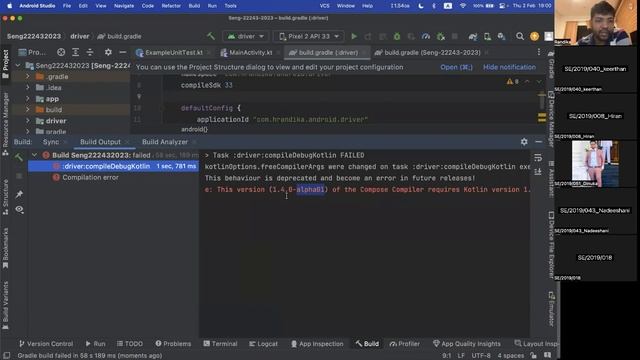Start debugging with the green bug icon
Viewport: 640px width, 360px height.
397,36
